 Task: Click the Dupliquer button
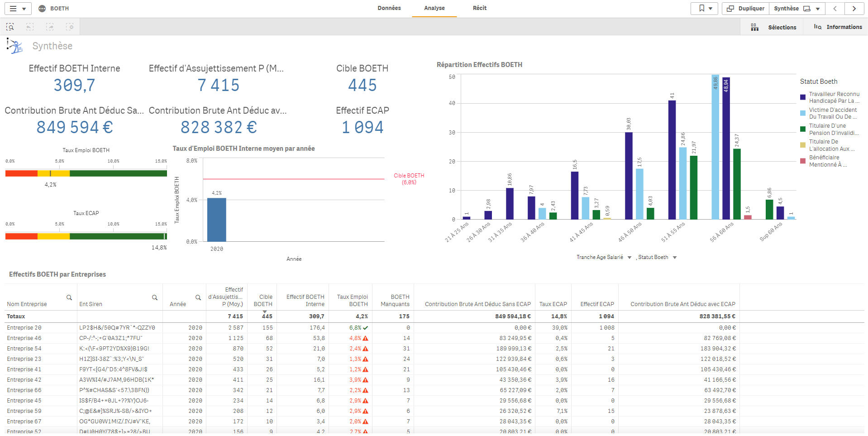(x=746, y=9)
